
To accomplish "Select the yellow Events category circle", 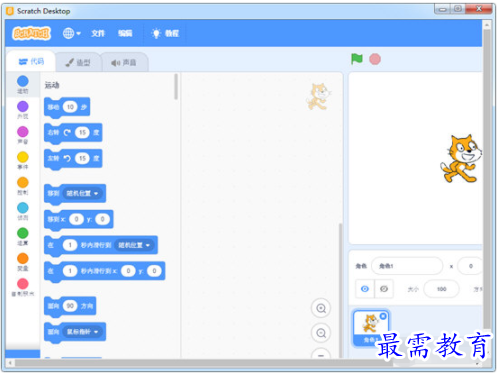I will pyautogui.click(x=23, y=157).
